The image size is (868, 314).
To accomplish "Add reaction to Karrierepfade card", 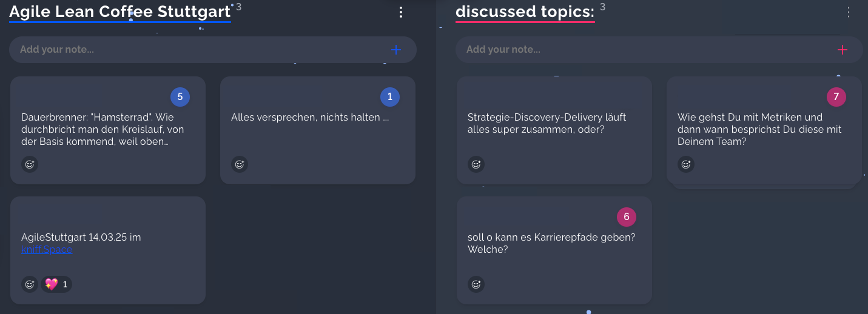I will [476, 284].
